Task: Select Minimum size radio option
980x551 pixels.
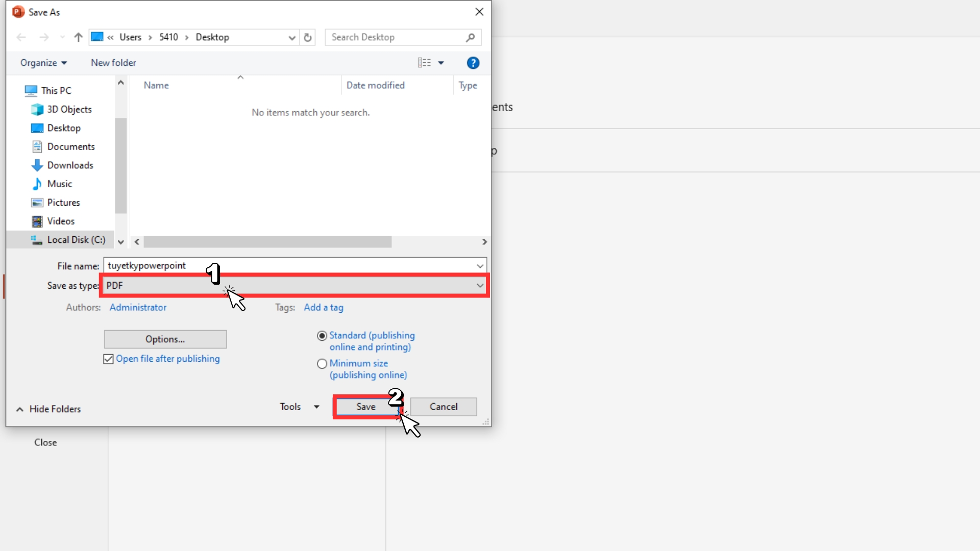Action: (x=322, y=364)
